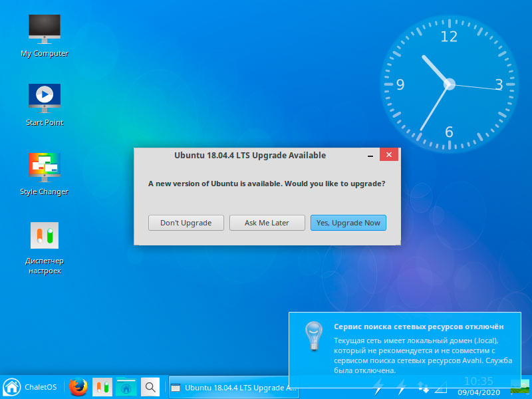Click the dialog title 'Ubuntu 18.04.4 LTS Upgrade Available'
The height and width of the screenshot is (399, 532).
pos(250,156)
